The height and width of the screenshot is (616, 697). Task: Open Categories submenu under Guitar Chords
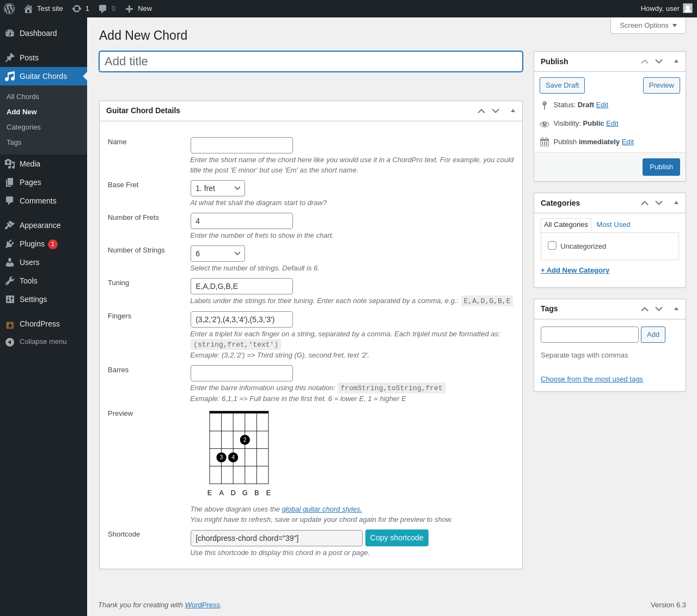pyautogui.click(x=23, y=127)
